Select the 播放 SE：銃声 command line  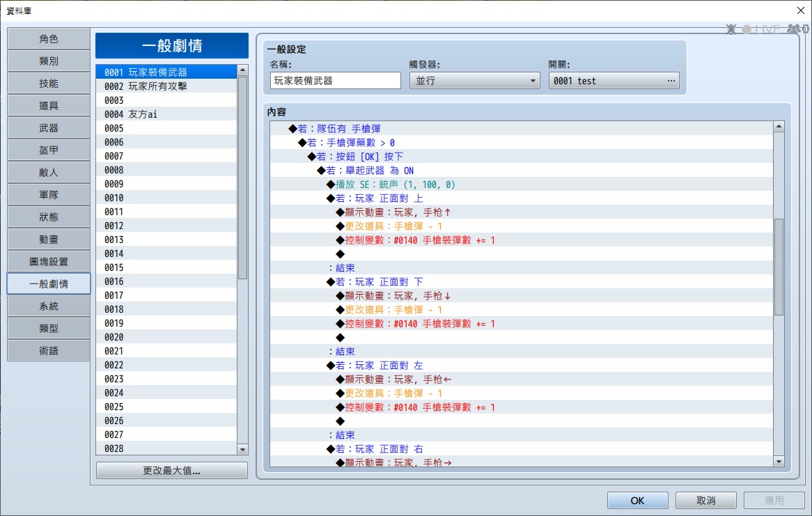522,185
